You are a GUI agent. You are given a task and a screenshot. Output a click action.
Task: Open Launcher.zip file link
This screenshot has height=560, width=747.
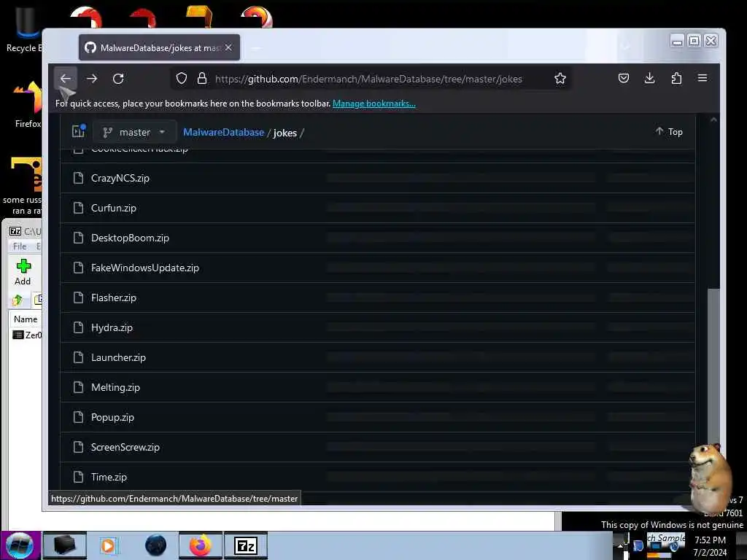point(118,357)
